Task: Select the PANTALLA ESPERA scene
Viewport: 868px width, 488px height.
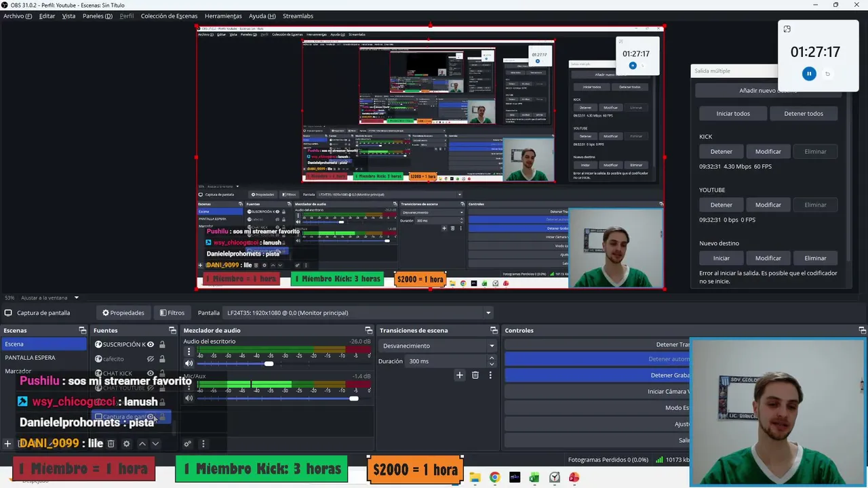Action: tap(43, 358)
